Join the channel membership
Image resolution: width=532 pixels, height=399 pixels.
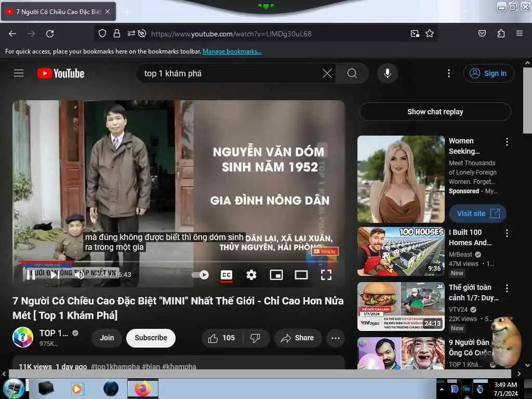pyautogui.click(x=107, y=338)
